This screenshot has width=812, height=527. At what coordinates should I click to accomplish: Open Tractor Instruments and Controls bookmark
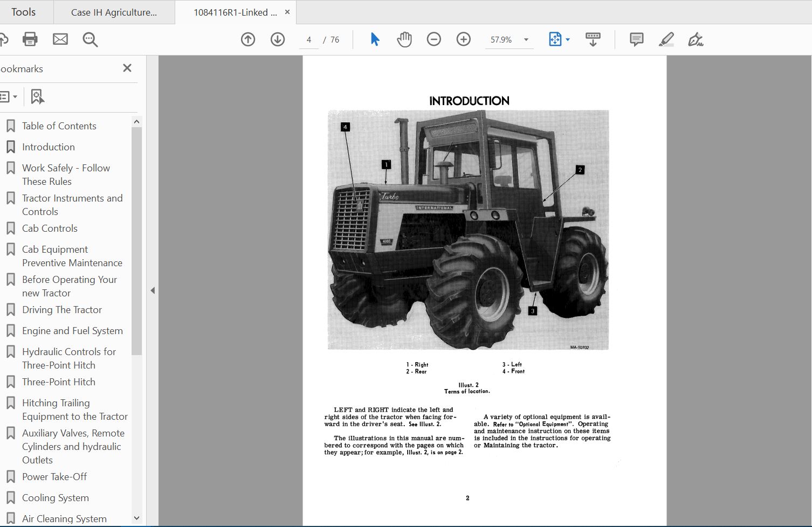72,205
